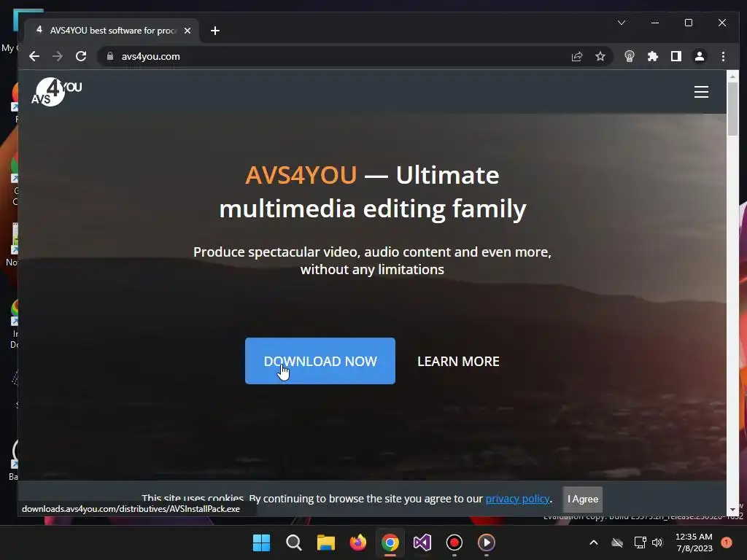View site security lock info
The height and width of the screenshot is (560, 747).
click(110, 56)
